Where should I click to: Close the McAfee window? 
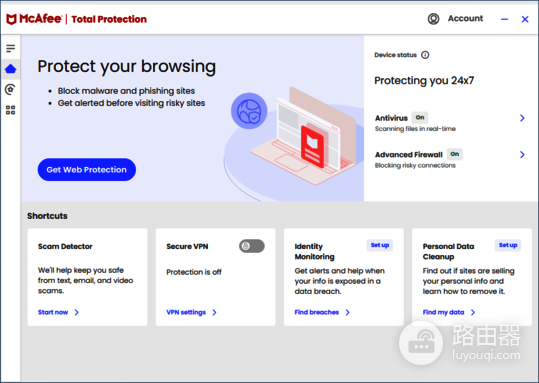[x=525, y=19]
